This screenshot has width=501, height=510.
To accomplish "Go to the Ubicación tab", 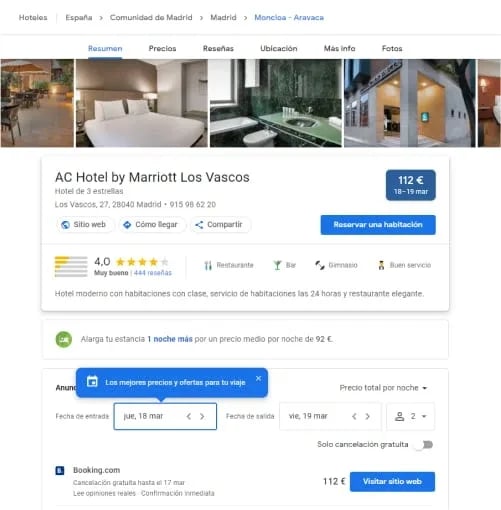I will tap(279, 48).
